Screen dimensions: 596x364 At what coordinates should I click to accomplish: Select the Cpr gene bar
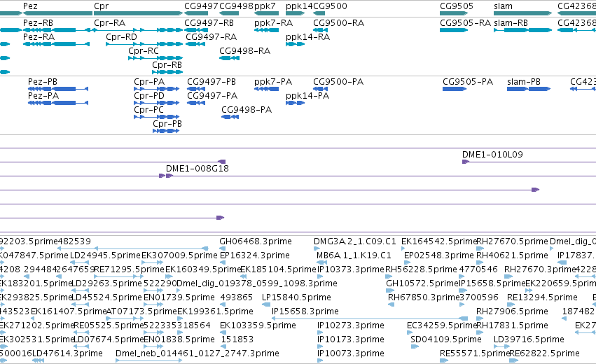[139, 13]
